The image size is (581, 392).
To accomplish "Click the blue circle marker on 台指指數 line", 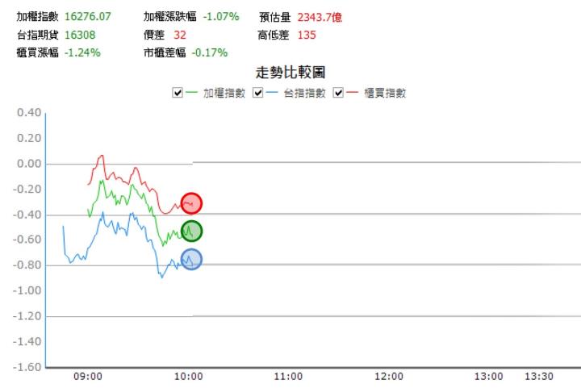I will (191, 260).
